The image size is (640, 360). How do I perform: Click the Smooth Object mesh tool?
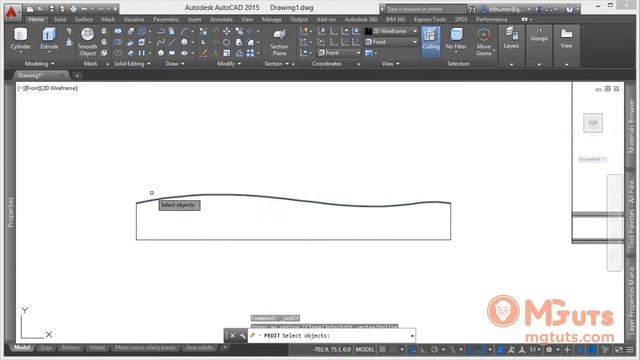(x=87, y=42)
